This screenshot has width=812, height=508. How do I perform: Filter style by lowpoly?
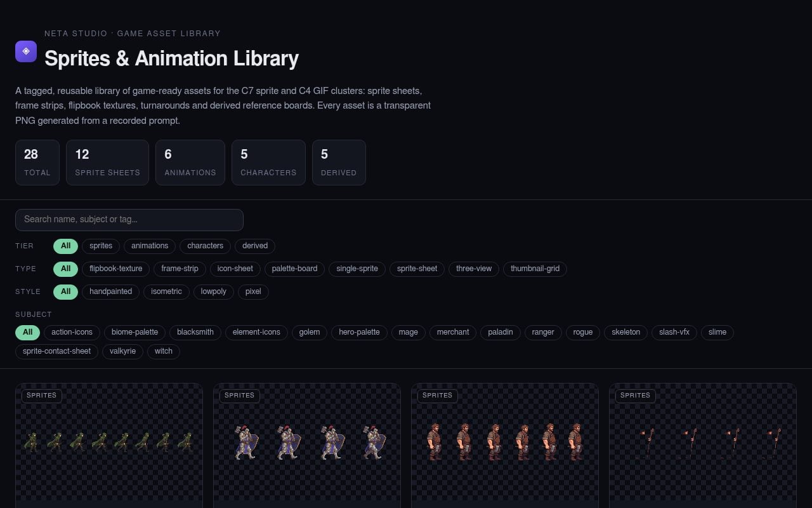click(x=214, y=291)
